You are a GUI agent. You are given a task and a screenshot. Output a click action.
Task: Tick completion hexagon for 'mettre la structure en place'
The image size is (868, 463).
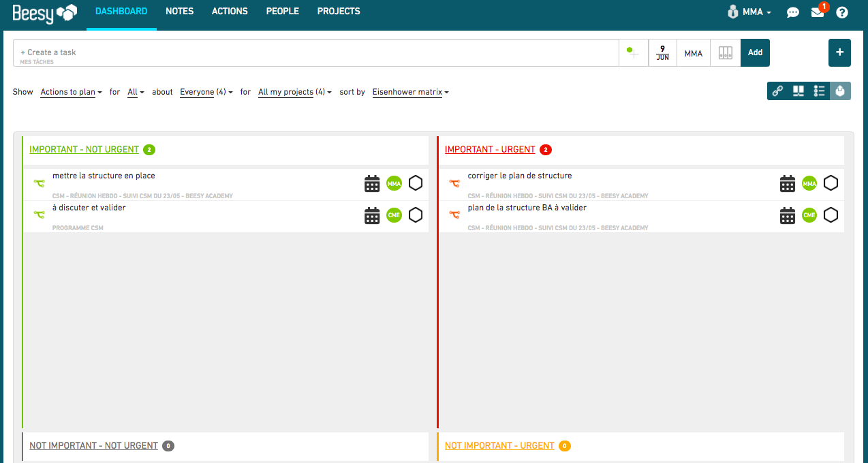coord(415,183)
